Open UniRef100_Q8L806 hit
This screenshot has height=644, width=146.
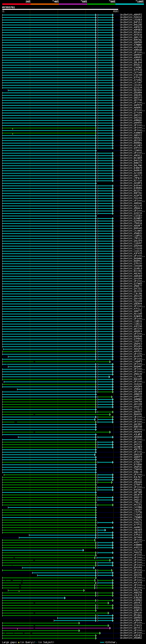click(x=131, y=63)
